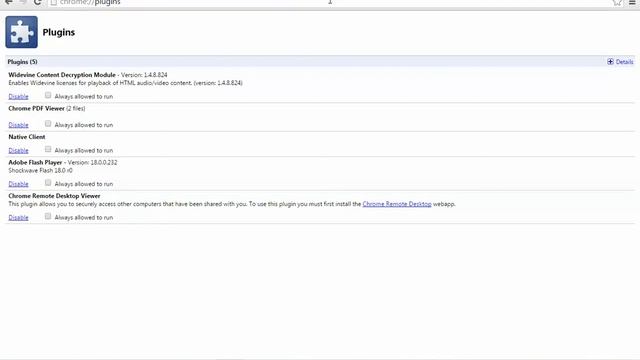
Task: Click the (2 files) text
Action: [76, 109]
